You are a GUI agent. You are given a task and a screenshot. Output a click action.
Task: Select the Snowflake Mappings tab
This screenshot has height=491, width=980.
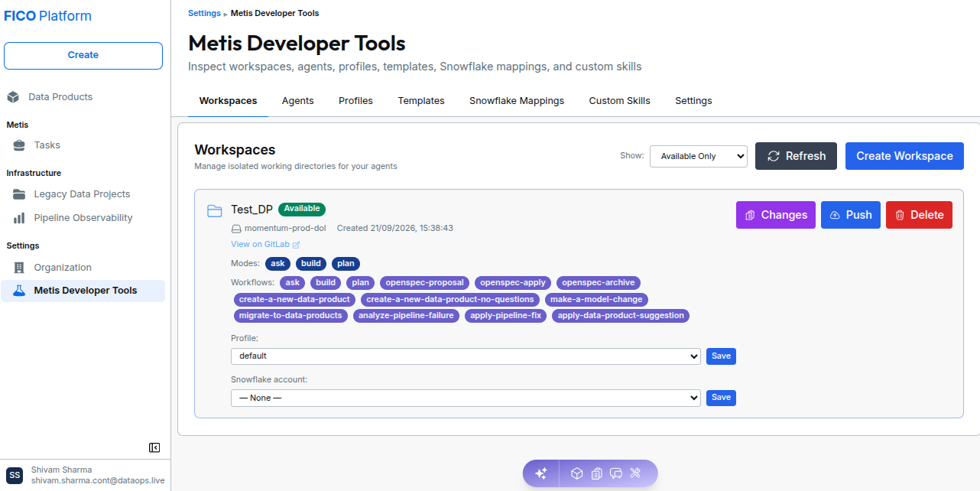tap(517, 101)
